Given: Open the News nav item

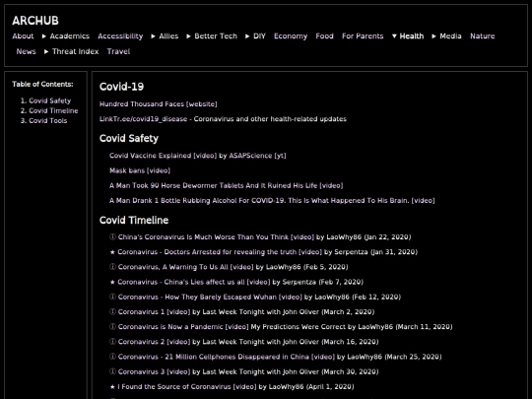Looking at the screenshot, I should 27,51.
